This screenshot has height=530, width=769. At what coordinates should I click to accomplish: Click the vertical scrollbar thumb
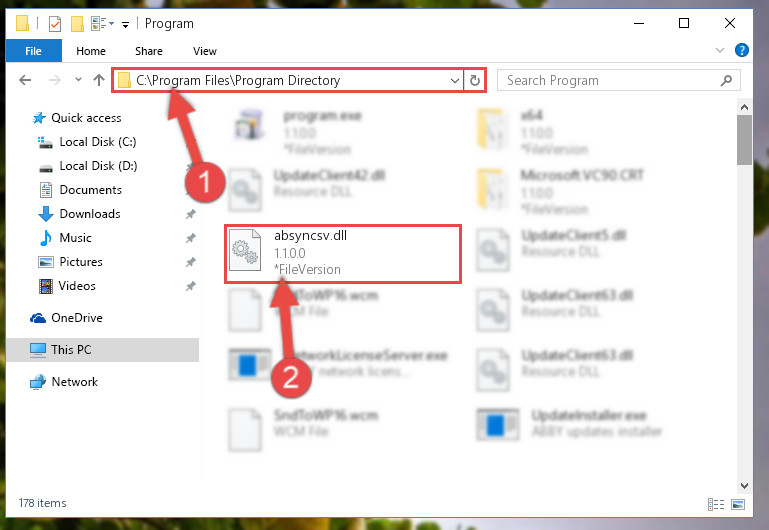click(744, 140)
